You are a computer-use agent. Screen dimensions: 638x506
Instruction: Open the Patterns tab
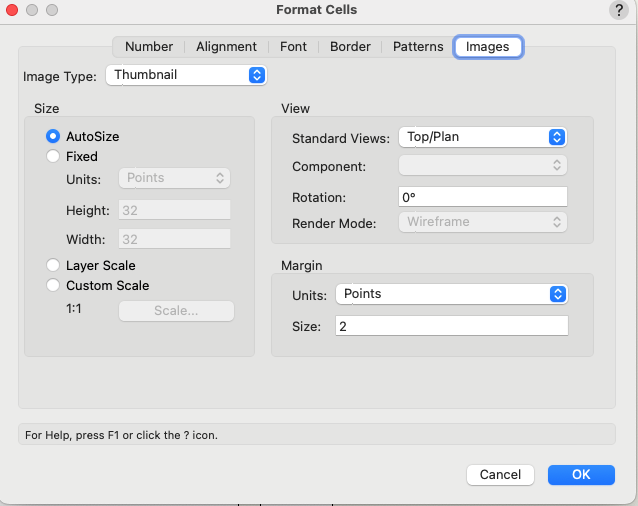coord(418,47)
